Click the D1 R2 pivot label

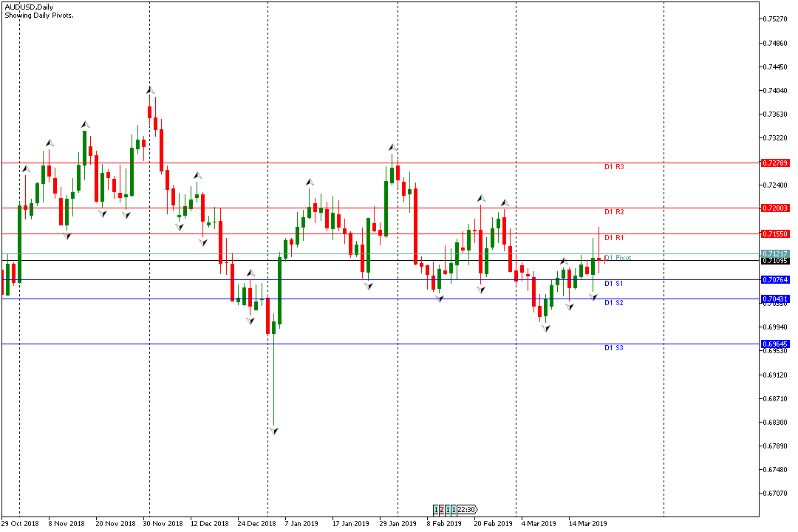coord(614,212)
